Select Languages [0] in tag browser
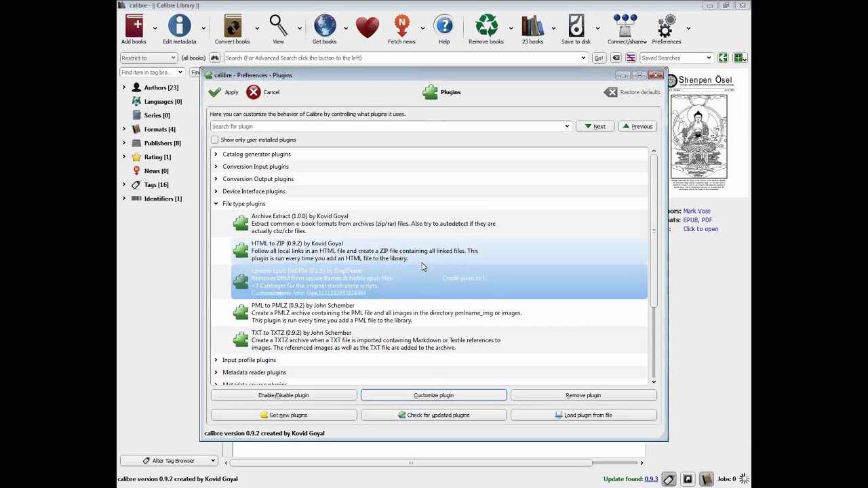Image resolution: width=868 pixels, height=488 pixels. (x=163, y=101)
